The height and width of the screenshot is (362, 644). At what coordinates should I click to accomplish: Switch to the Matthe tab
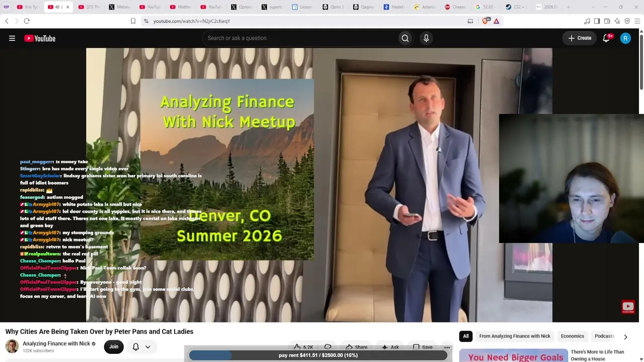180,7
